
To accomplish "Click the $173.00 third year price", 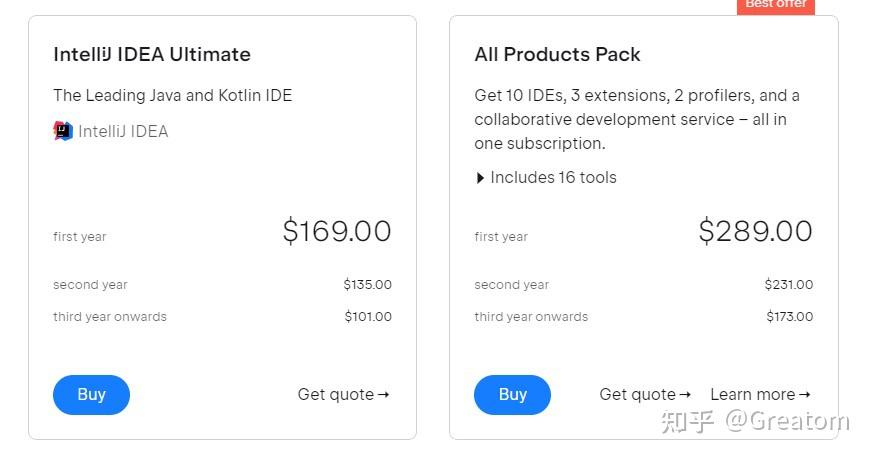I will tap(788, 317).
